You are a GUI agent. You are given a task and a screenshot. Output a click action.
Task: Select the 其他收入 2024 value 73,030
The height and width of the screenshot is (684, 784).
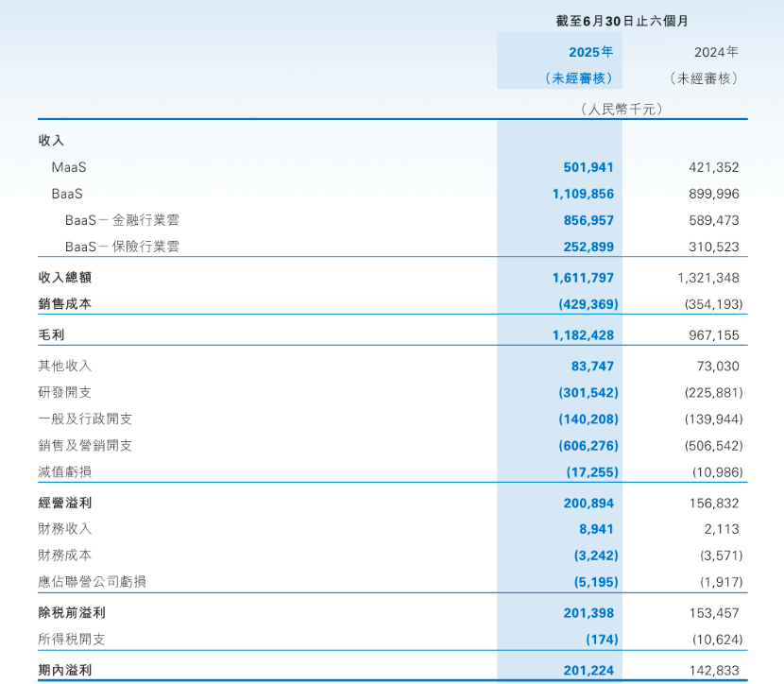[x=715, y=366]
